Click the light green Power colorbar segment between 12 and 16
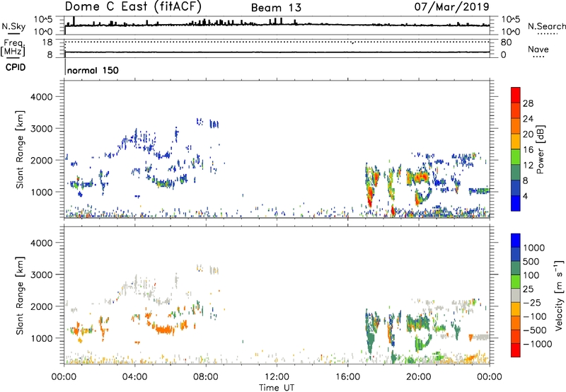Screen dimensions: 566x392 pyautogui.click(x=516, y=157)
